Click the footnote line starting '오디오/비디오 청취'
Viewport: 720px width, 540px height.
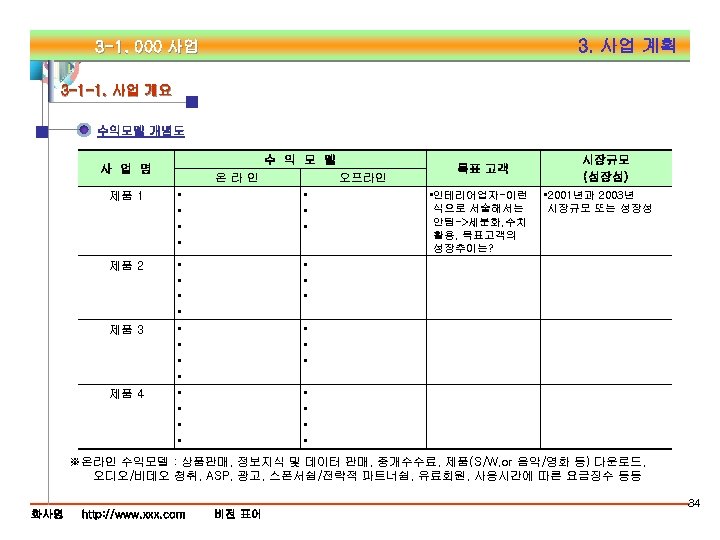point(367,476)
